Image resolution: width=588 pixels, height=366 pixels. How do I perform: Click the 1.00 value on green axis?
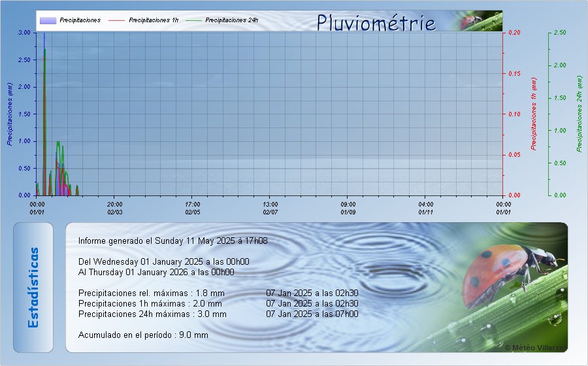coord(560,131)
